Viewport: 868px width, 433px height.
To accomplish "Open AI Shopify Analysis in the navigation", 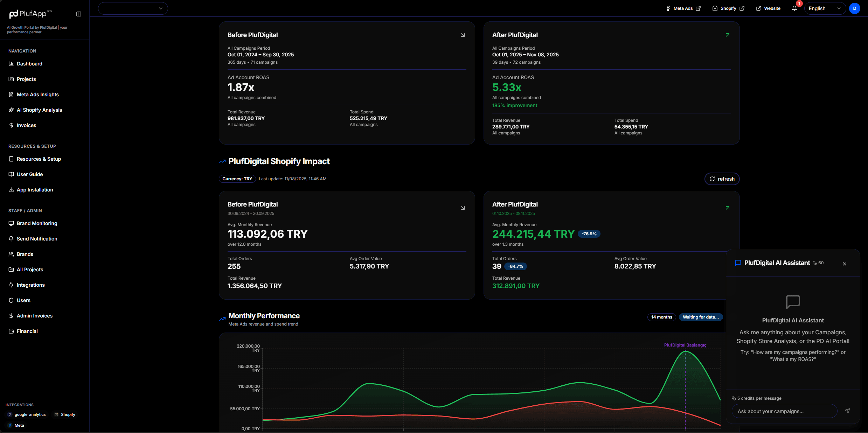I will tap(39, 110).
